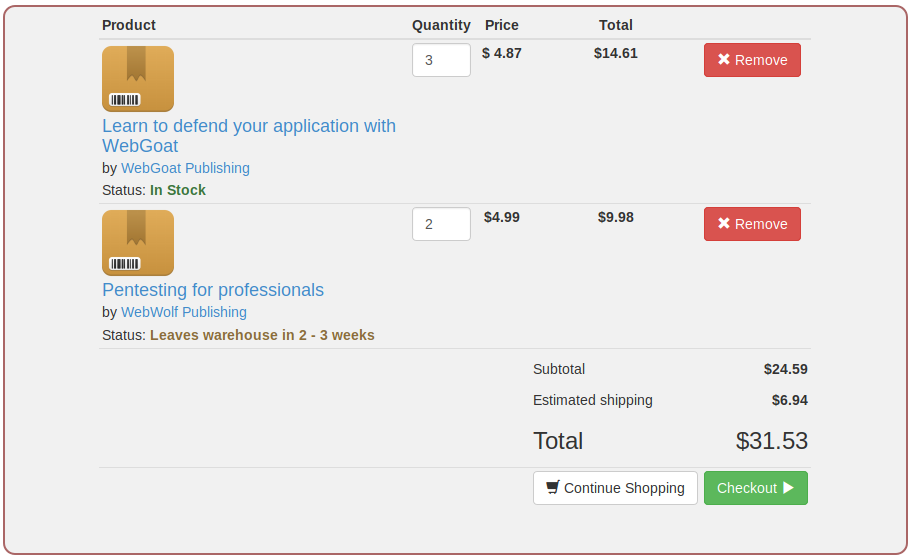Click the Pentesting book package thumbnail
Image resolution: width=911 pixels, height=559 pixels.
(x=138, y=243)
